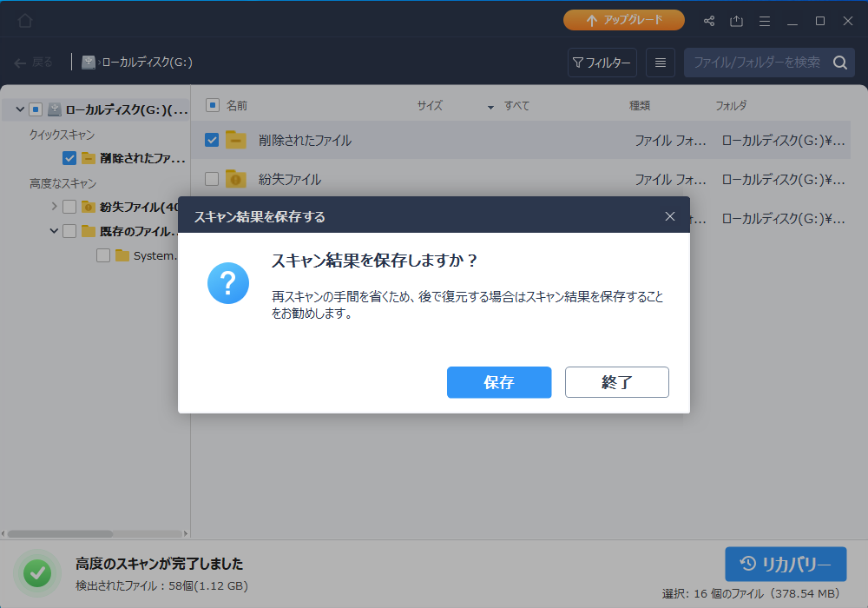Click the export icon in title bar
This screenshot has width=868, height=608.
pos(737,21)
